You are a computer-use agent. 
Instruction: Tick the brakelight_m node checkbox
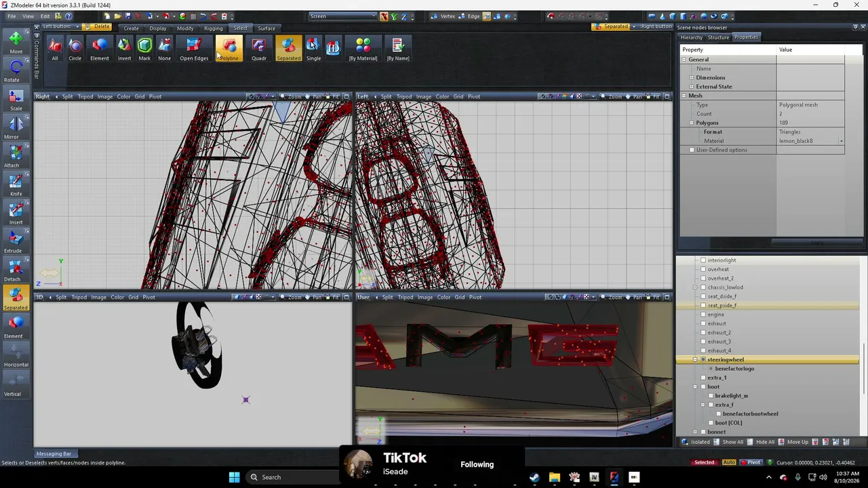point(711,396)
